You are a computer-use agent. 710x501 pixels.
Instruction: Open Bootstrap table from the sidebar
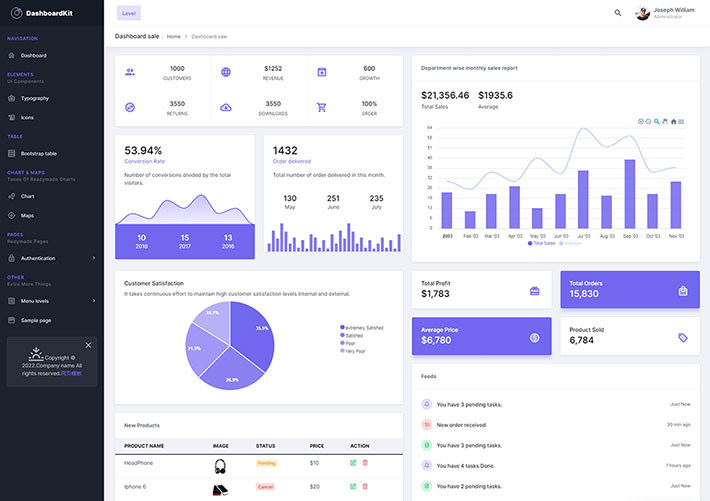(x=39, y=153)
